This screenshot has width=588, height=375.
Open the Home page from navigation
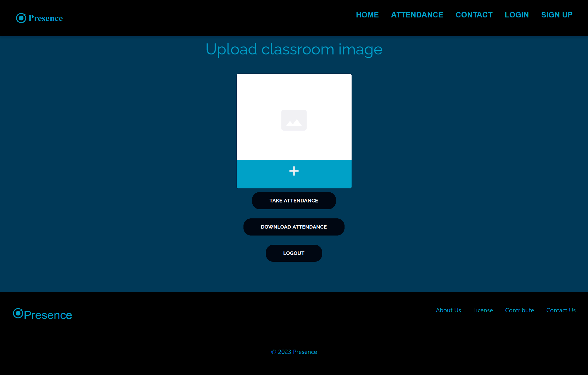point(367,15)
